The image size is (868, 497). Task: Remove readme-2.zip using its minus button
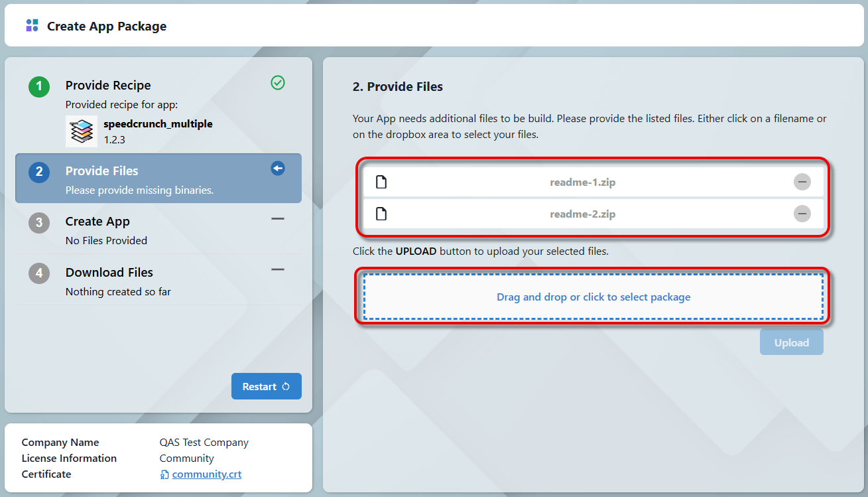click(x=802, y=214)
